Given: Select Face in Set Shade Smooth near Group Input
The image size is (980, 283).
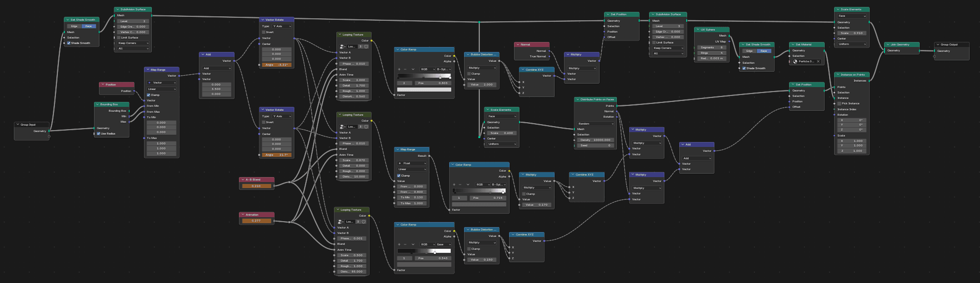Looking at the screenshot, I should pyautogui.click(x=89, y=26).
